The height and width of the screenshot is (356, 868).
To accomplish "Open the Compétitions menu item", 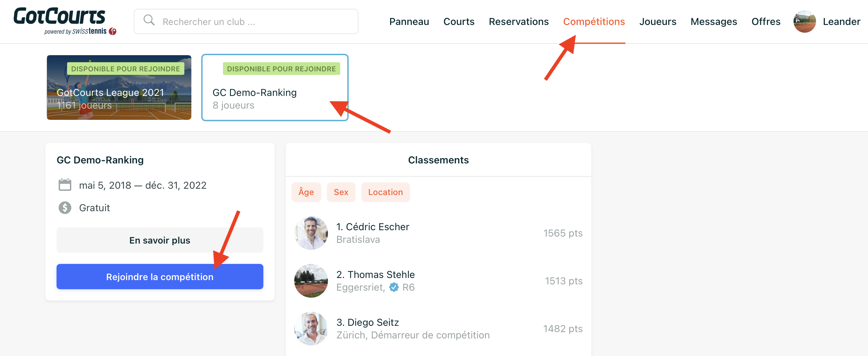I will click(594, 22).
